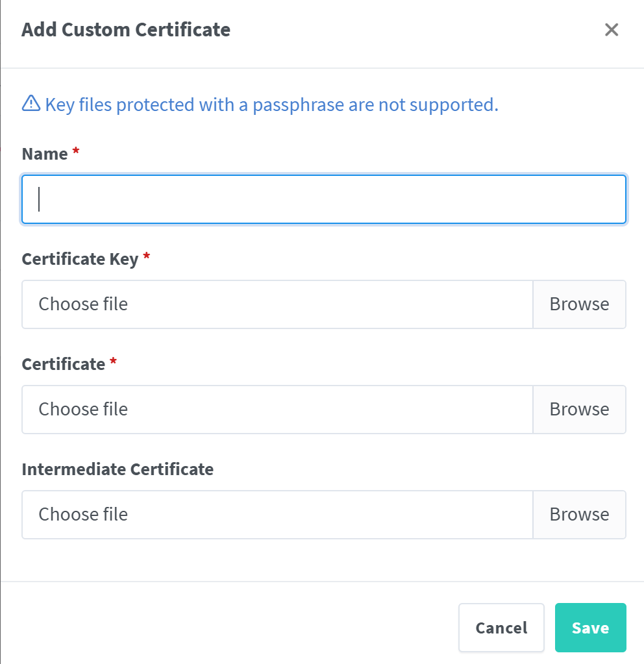
Task: Click the Name field label
Action: point(45,154)
